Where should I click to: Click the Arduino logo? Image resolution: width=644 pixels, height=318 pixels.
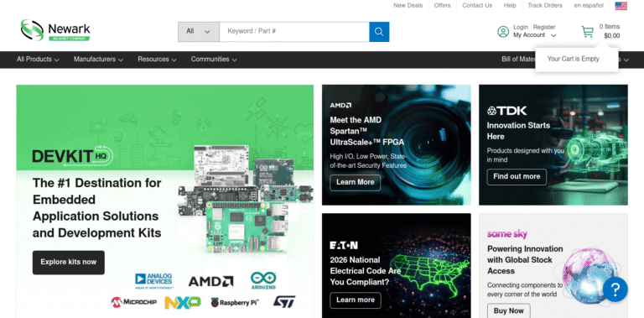pyautogui.click(x=263, y=280)
